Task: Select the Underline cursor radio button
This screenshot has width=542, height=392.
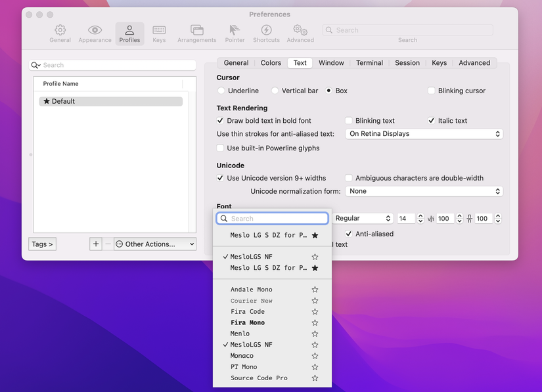Action: click(221, 91)
